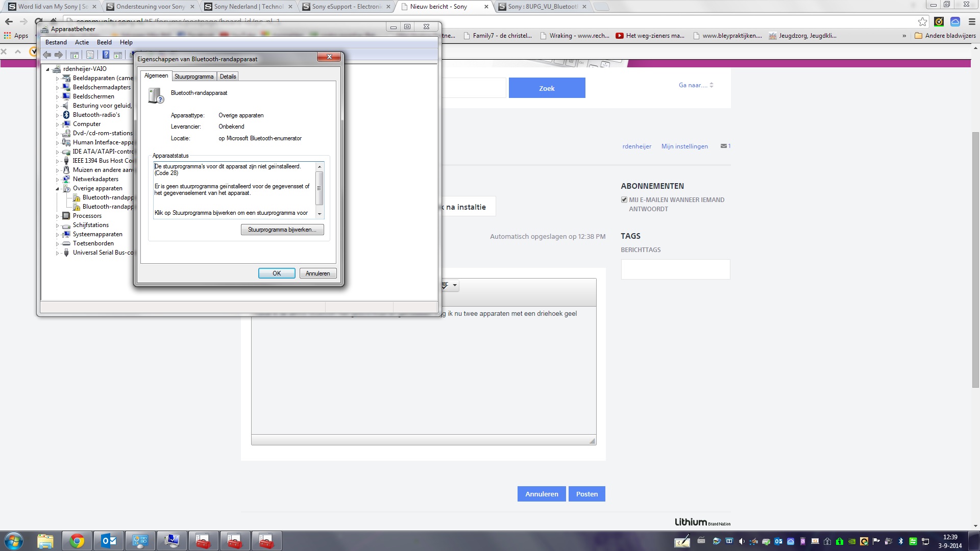Click the Berichttags input field

(x=675, y=269)
